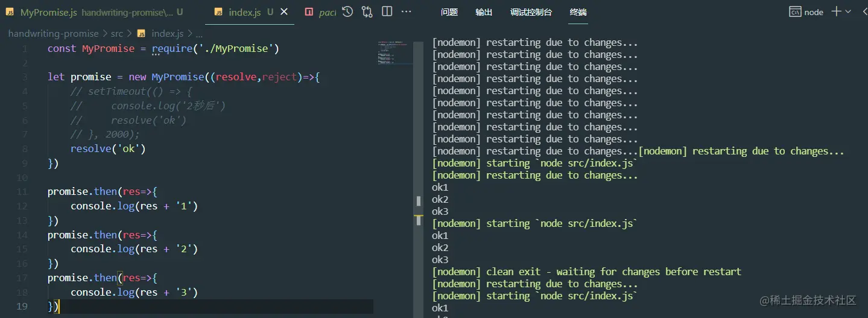The width and height of the screenshot is (868, 318).
Task: Select the 终端 panel tab
Action: click(x=578, y=12)
